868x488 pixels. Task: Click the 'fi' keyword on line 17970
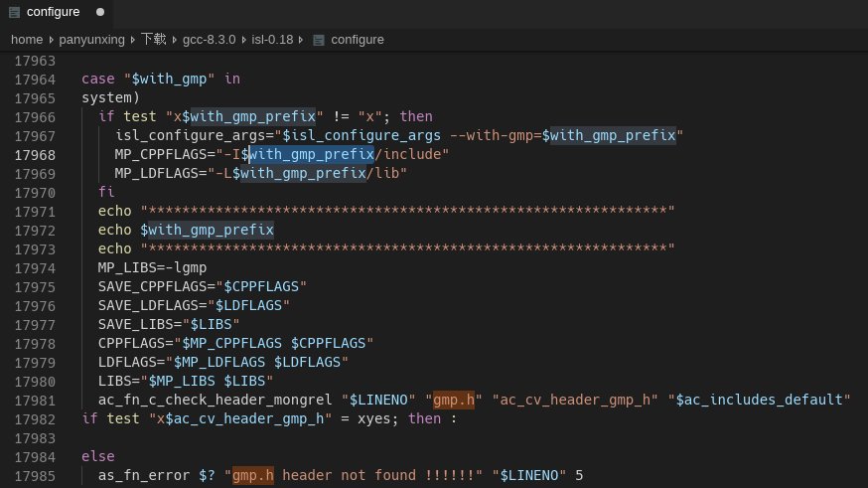click(106, 192)
